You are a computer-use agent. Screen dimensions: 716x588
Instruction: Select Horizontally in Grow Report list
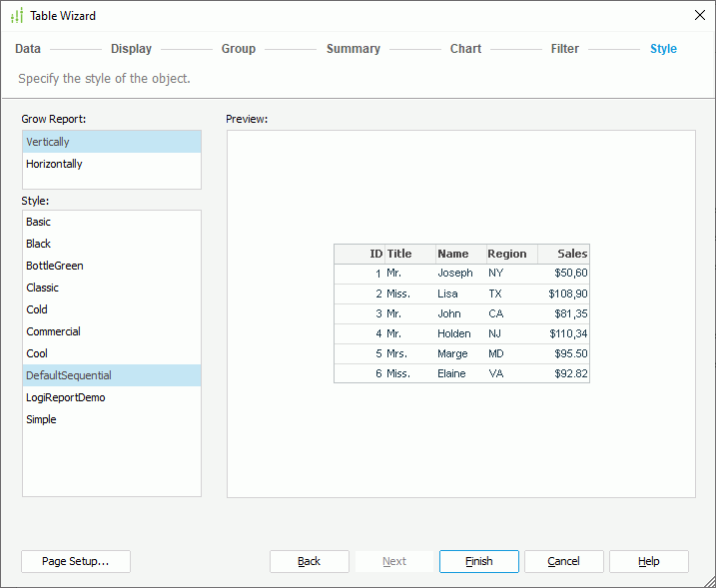point(55,164)
